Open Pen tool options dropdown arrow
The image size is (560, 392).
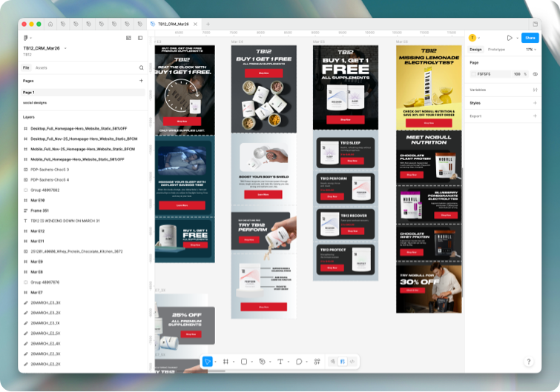(x=270, y=362)
